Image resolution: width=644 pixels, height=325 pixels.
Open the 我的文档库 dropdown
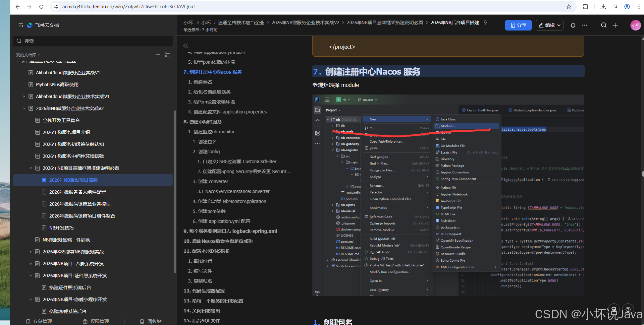(28, 54)
